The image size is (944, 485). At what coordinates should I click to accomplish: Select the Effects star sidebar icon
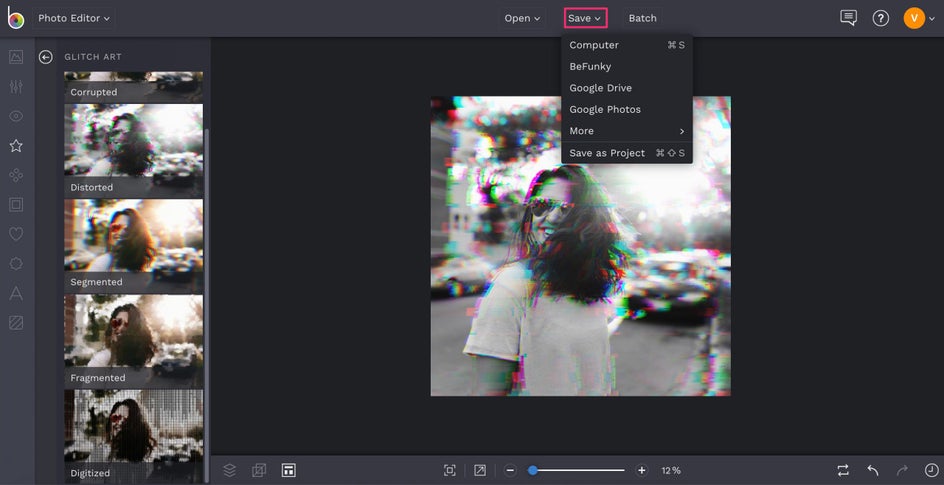(x=16, y=145)
